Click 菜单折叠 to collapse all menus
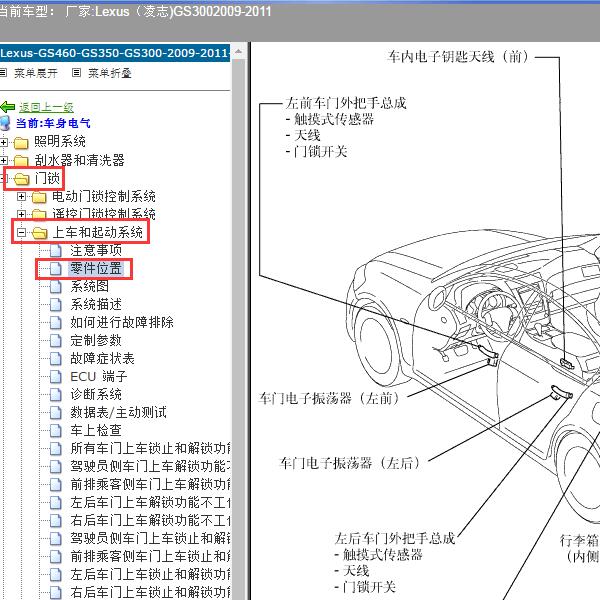 click(x=110, y=73)
